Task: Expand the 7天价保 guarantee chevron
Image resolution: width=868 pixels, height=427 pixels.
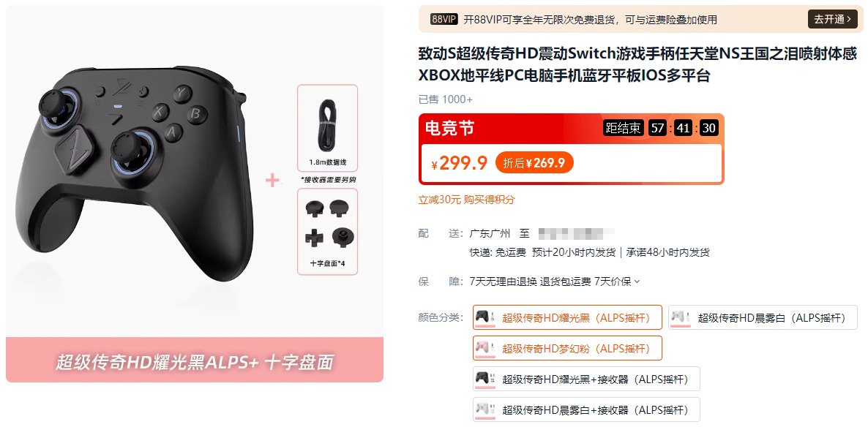Action: 637,281
